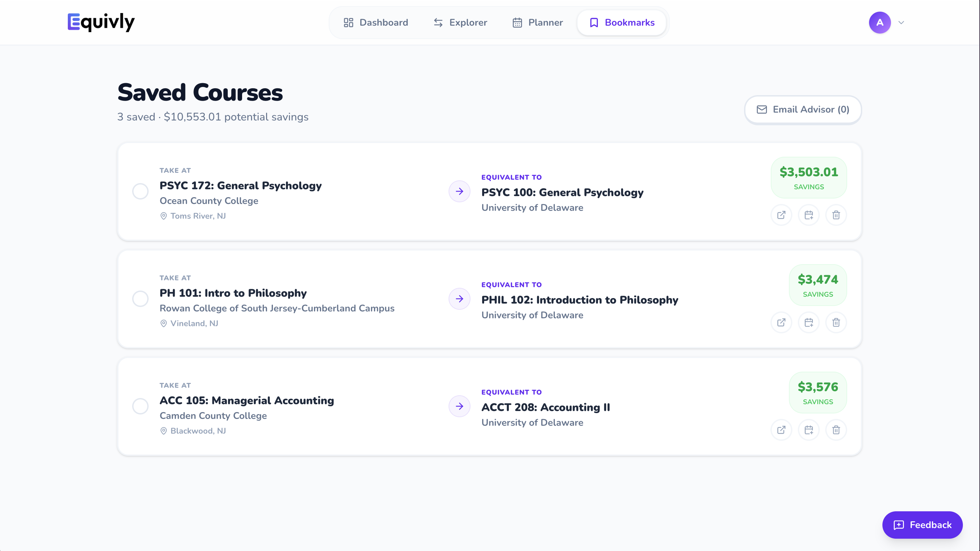Click the $3,576 savings badge
The image size is (980, 551).
(818, 393)
